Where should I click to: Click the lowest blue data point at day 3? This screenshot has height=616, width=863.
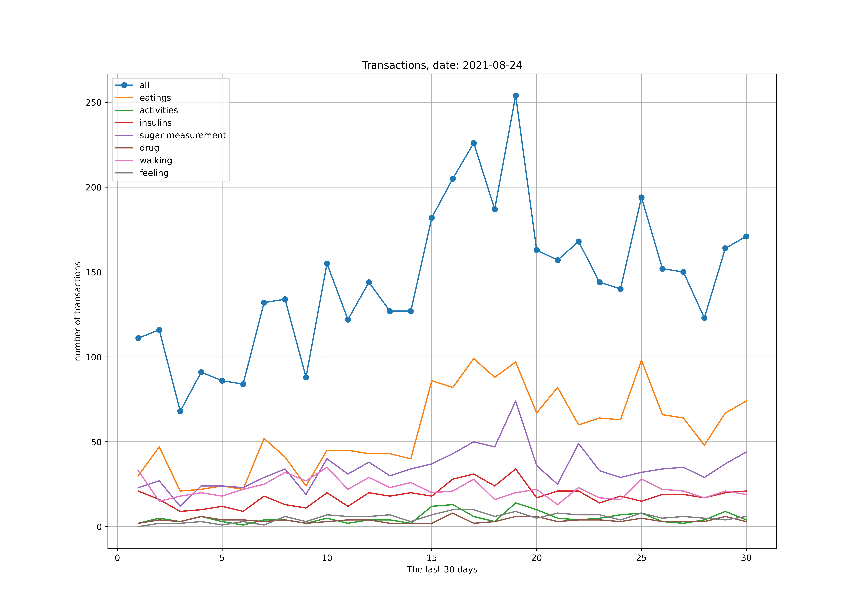[180, 411]
